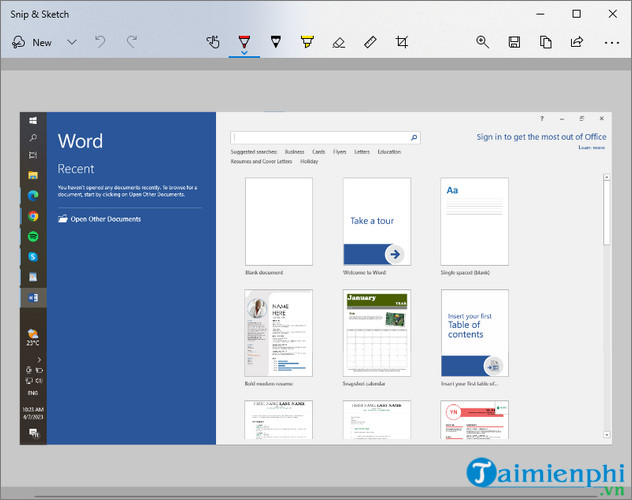This screenshot has height=500, width=632.
Task: Open the red YN resume template
Action: point(474,419)
